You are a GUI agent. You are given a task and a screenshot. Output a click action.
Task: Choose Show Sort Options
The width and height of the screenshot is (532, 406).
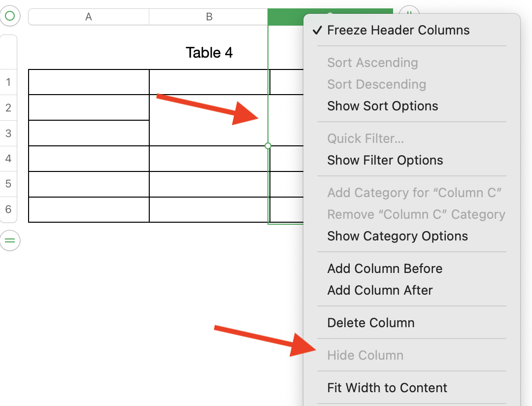382,106
